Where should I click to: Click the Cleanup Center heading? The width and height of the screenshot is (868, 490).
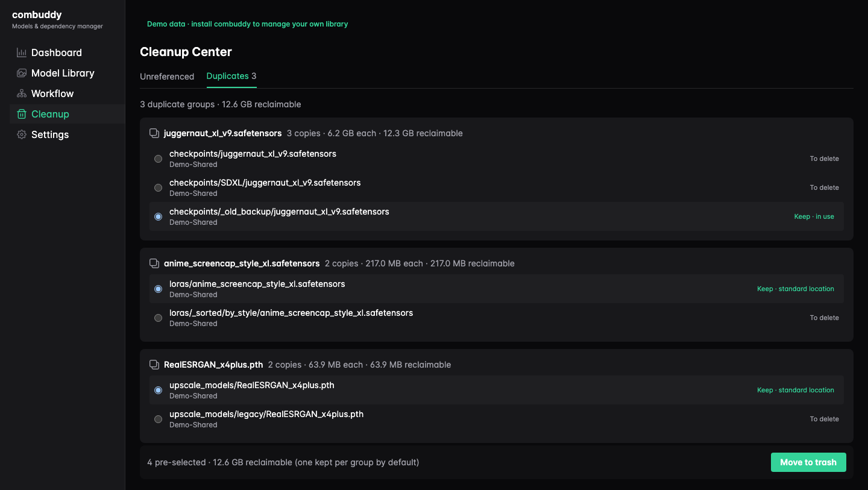pos(186,52)
